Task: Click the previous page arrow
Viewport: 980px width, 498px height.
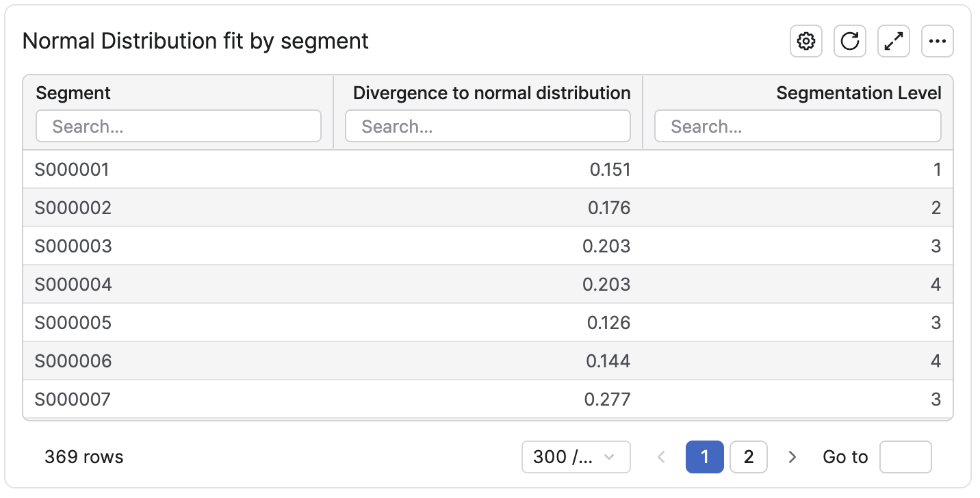Action: 661,457
